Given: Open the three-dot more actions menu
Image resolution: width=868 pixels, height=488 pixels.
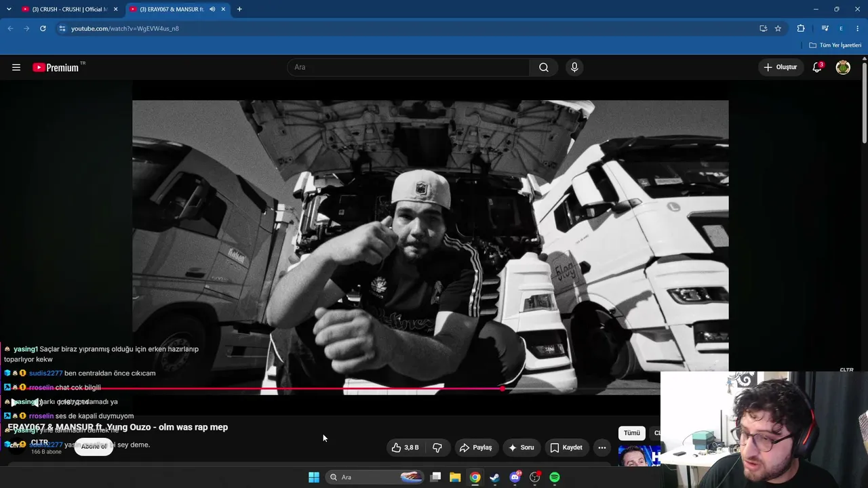Looking at the screenshot, I should (602, 447).
